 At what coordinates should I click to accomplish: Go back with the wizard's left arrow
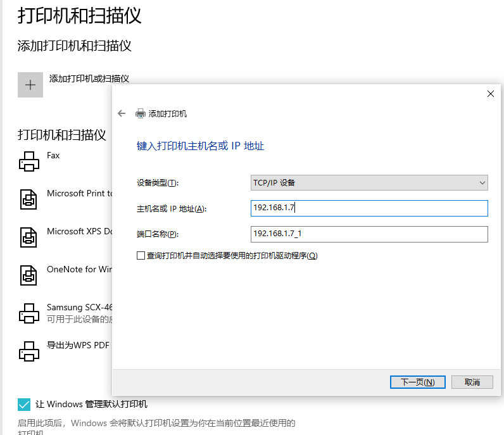click(x=122, y=113)
